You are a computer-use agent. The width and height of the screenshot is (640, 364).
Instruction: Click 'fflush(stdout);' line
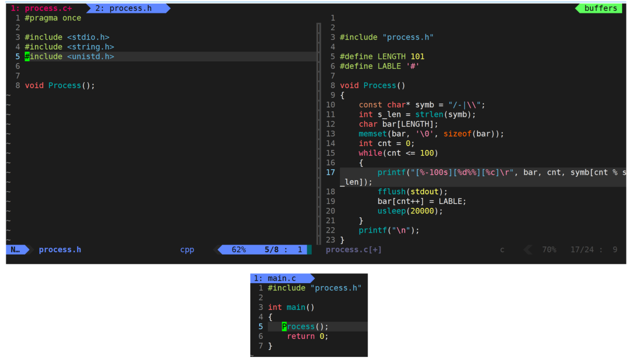click(x=412, y=192)
